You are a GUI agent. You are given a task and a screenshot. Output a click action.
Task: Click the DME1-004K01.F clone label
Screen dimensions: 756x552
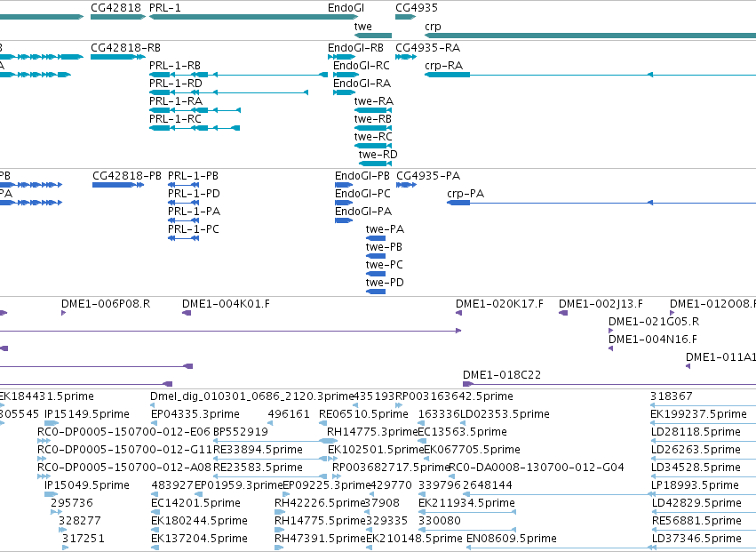227,305
